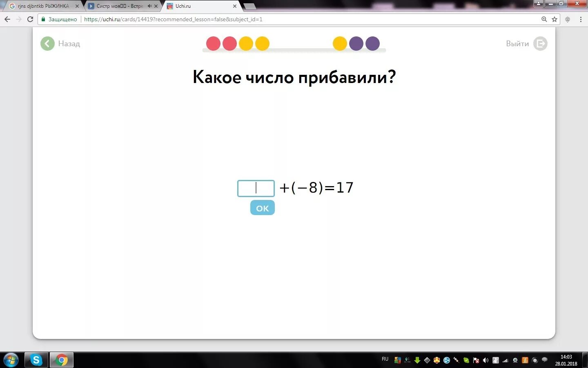Click the uchi.ru URL in address bar
This screenshot has width=588, height=368.
173,19
